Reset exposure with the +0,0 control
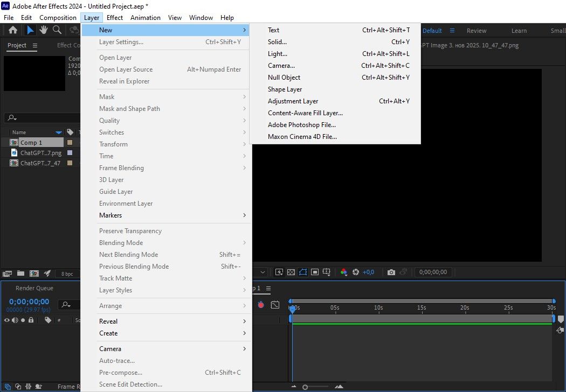This screenshot has width=566, height=392. [369, 272]
